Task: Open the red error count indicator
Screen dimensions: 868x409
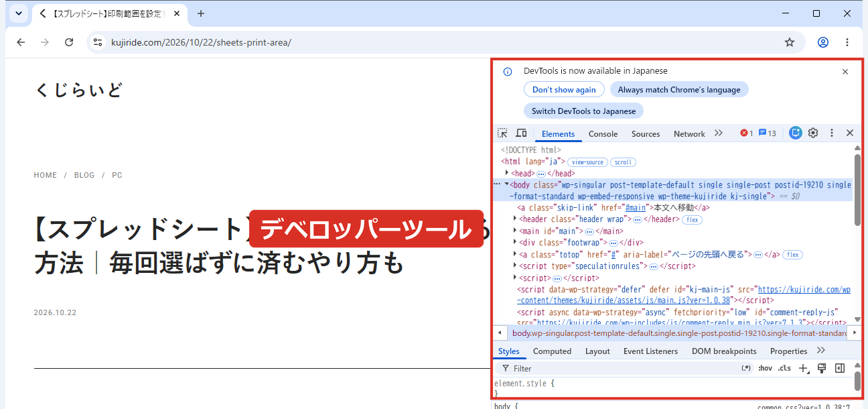Action: click(x=747, y=133)
